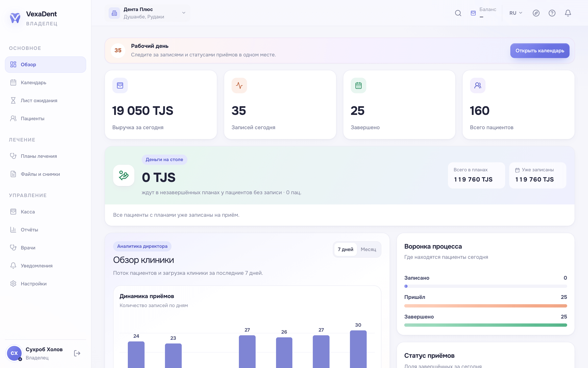Open Отчёты in the sidebar
The image size is (588, 368).
click(46, 230)
